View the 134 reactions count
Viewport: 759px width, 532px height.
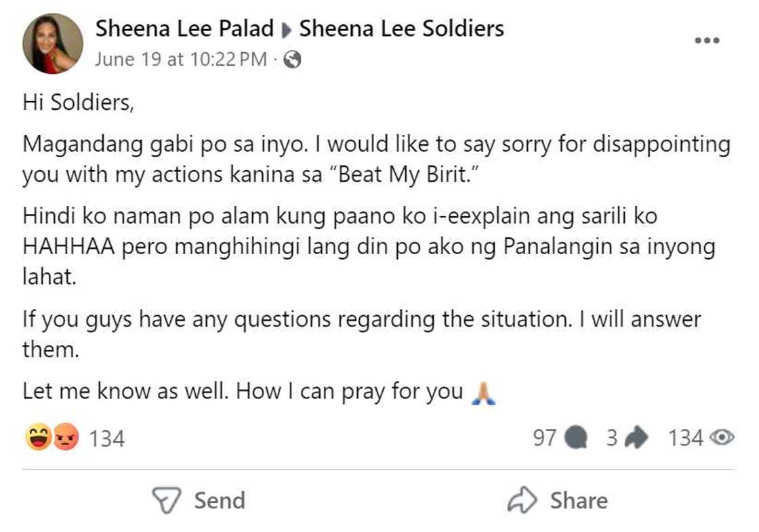pos(107,438)
